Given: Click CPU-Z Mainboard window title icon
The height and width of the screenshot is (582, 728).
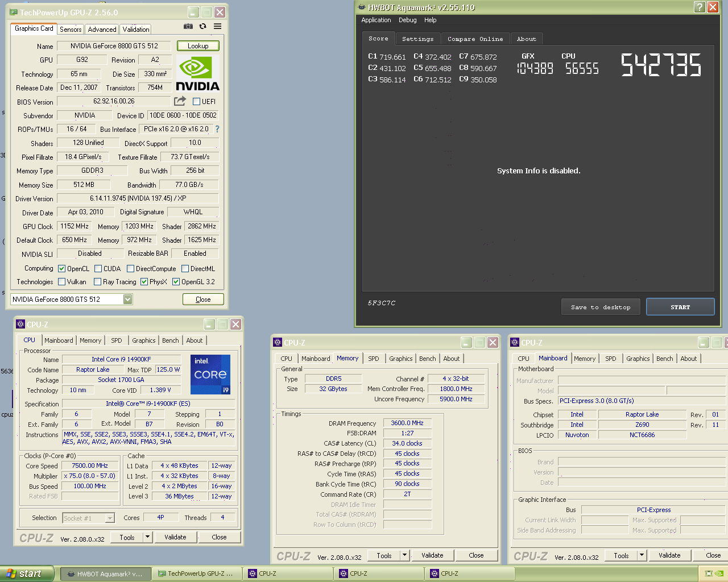Looking at the screenshot, I should pos(515,343).
